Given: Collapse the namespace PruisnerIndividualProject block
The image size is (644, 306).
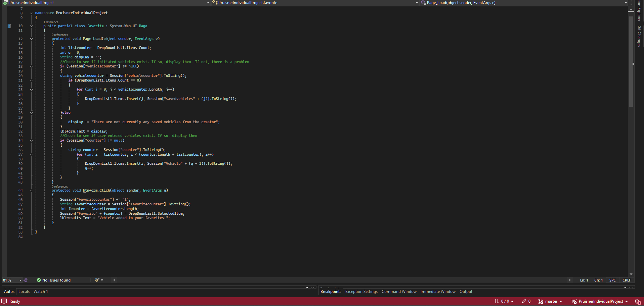Looking at the screenshot, I should point(31,13).
